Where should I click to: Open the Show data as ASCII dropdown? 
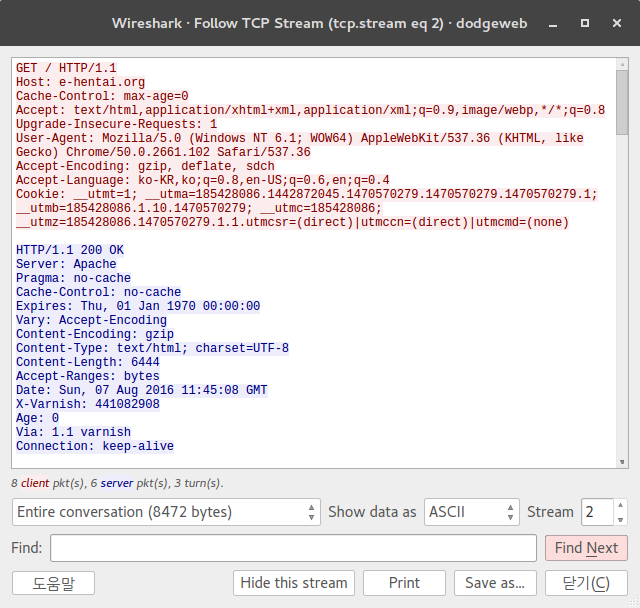tap(471, 512)
